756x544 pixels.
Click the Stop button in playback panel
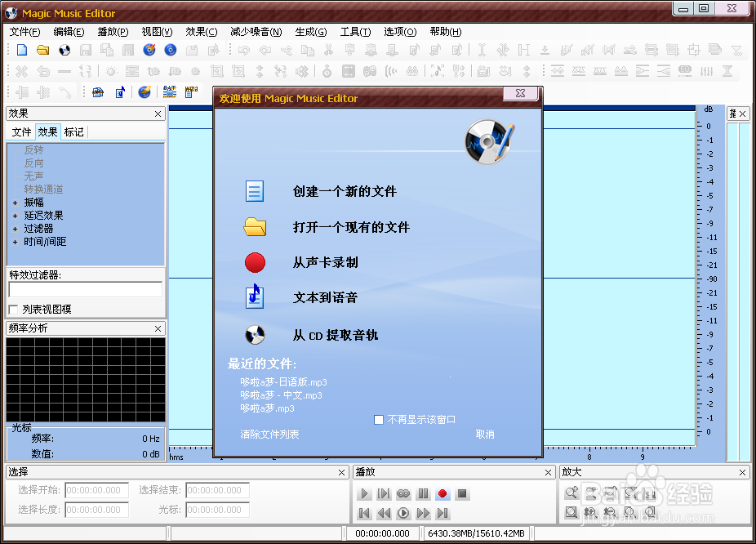462,493
